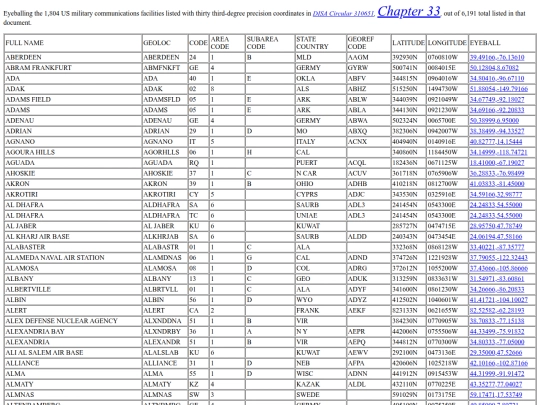The width and height of the screenshot is (540, 405).
Task: Open the Eyeball link for AL DHAFRA with code TC
Action: 496,216
